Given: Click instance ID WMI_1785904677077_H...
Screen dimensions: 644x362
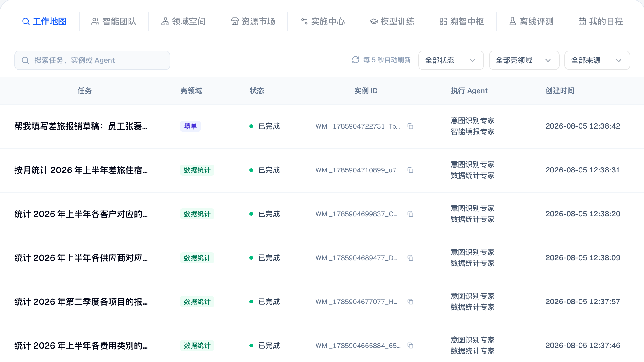Looking at the screenshot, I should [356, 302].
